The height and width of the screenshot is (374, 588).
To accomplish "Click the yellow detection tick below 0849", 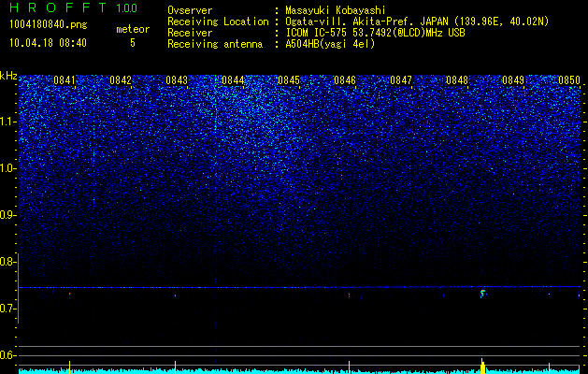I will pos(549,367).
